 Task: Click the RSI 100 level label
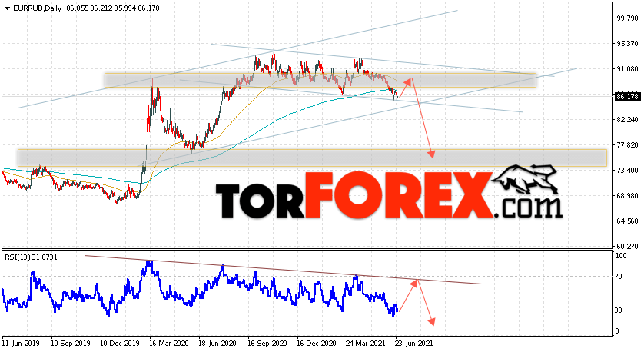tap(621, 256)
